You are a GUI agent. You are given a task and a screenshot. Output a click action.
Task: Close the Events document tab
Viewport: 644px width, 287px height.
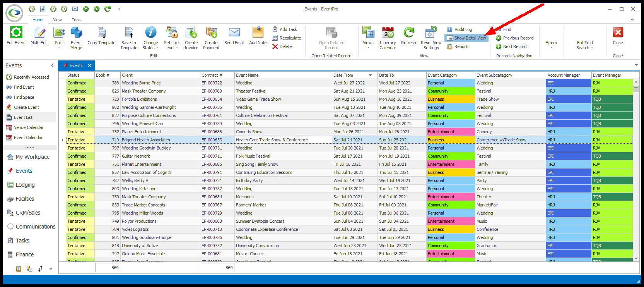pos(89,65)
